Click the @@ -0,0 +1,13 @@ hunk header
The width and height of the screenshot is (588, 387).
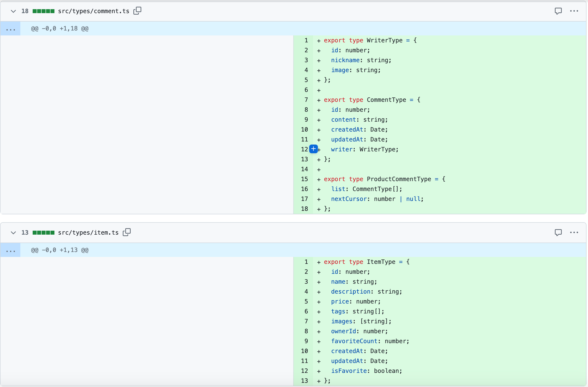pos(60,250)
